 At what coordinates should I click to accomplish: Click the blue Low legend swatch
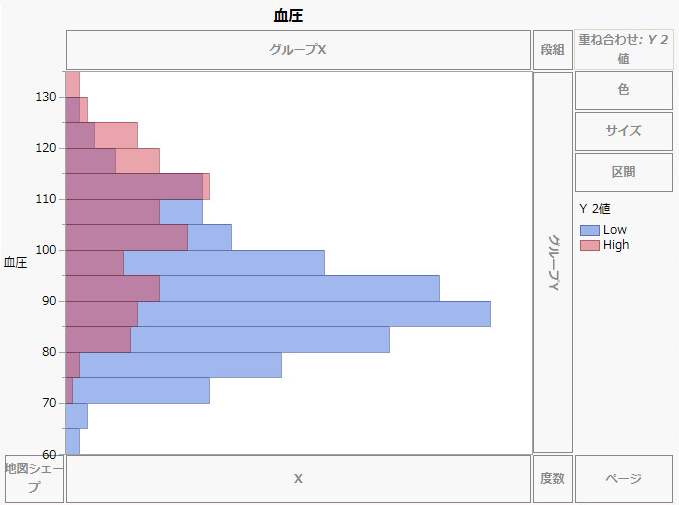point(589,231)
